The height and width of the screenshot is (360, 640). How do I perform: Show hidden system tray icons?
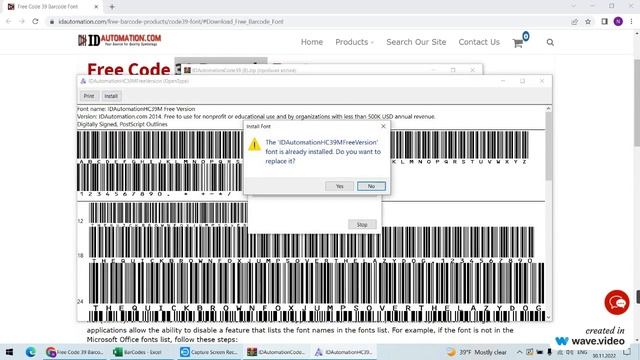click(519, 352)
